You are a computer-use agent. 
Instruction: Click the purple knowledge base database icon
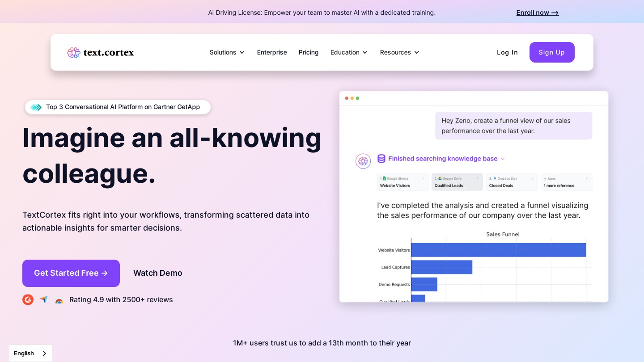(x=381, y=159)
